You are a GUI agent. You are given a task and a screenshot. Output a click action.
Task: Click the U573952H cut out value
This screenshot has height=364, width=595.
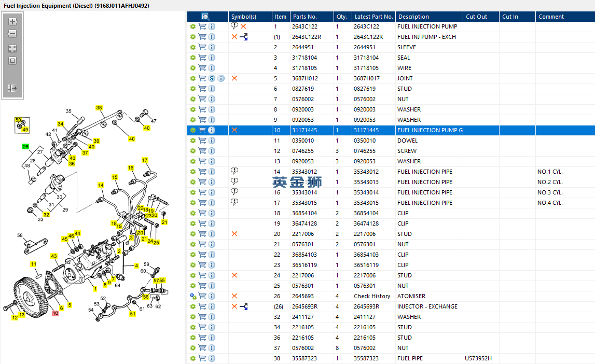point(478,358)
